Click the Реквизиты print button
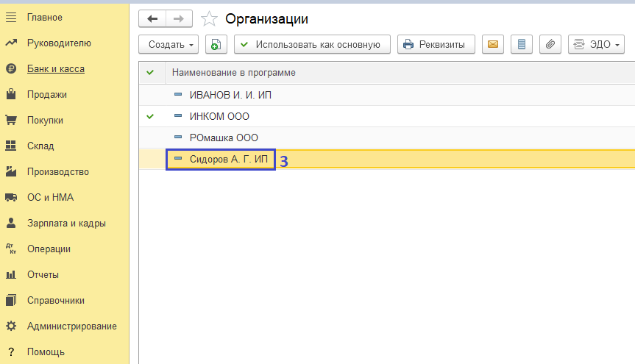The width and height of the screenshot is (635, 364). pos(436,45)
